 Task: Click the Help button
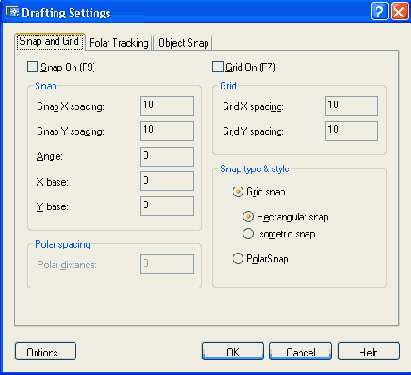(369, 351)
